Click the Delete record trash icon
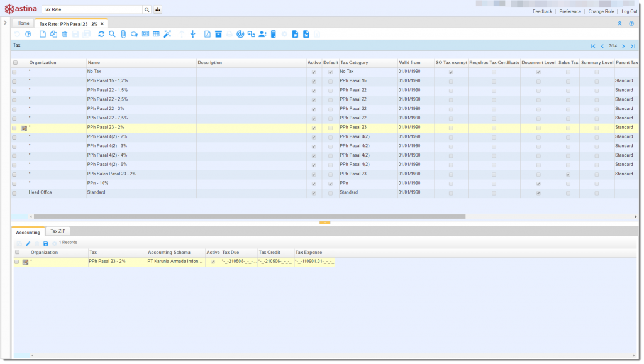The width and height of the screenshot is (644, 364). coord(64,34)
